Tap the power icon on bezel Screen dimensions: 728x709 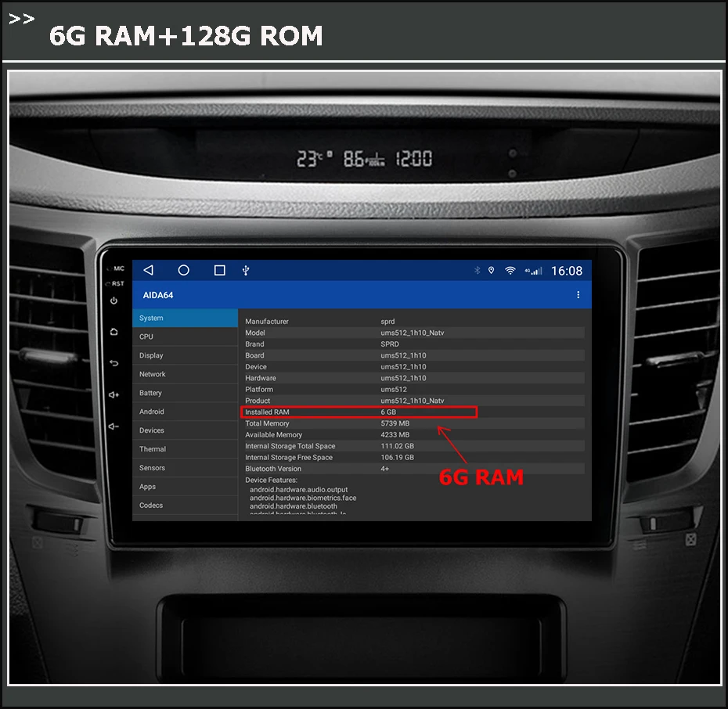[114, 301]
